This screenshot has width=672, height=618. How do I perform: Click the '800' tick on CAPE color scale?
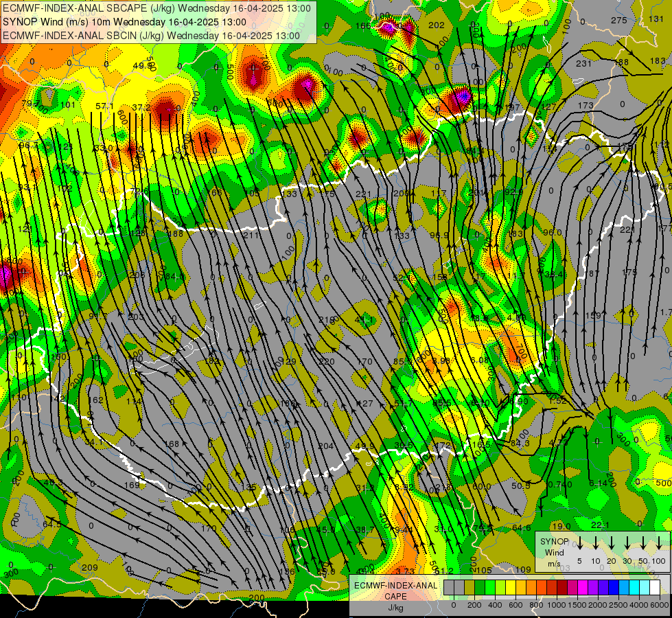(x=536, y=605)
